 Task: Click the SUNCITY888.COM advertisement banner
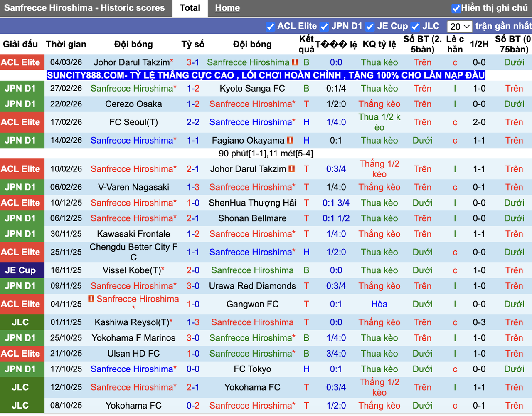click(x=266, y=75)
